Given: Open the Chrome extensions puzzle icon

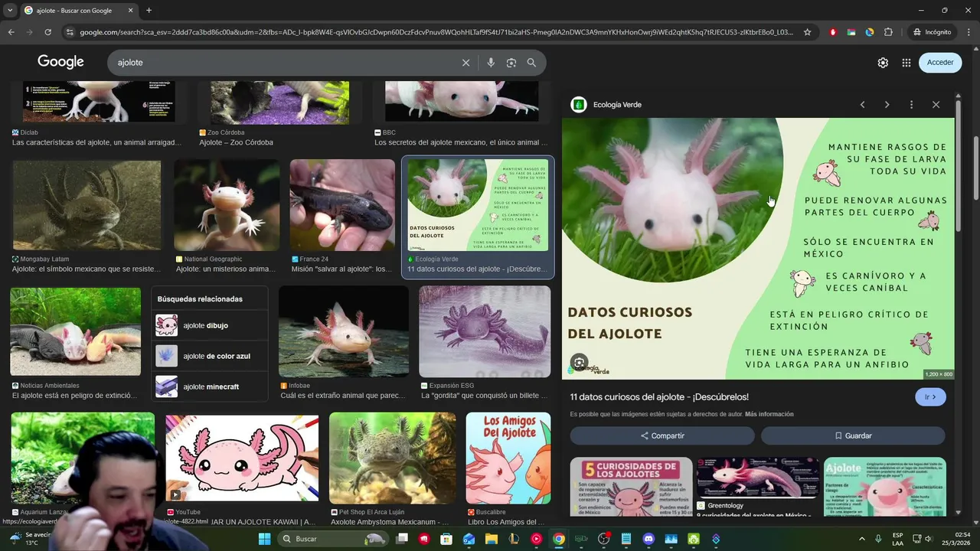Looking at the screenshot, I should [888, 32].
